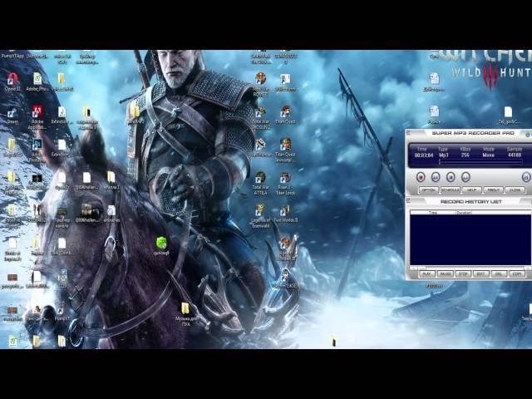Click the Mp3 type value in the recorder display
This screenshot has height=399, width=532.
[x=444, y=155]
